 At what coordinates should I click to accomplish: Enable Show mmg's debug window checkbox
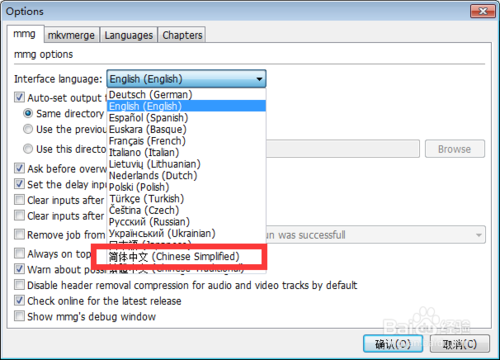click(x=19, y=316)
